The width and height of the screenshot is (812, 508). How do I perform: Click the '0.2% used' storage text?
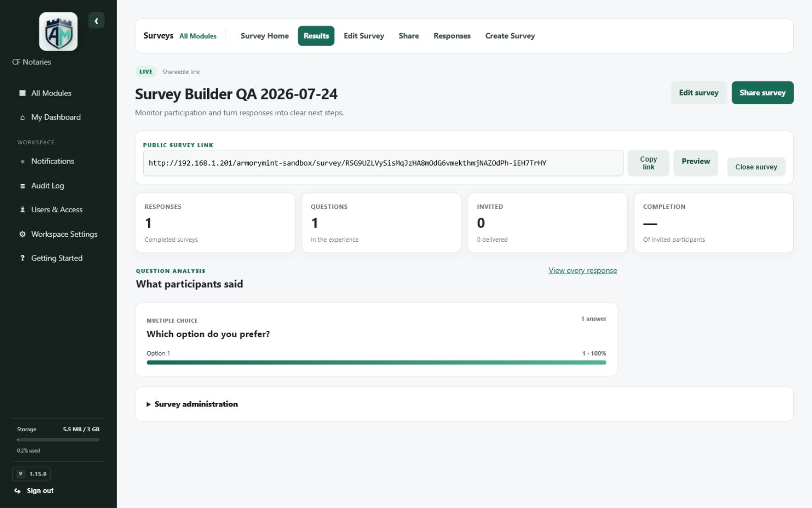click(28, 451)
